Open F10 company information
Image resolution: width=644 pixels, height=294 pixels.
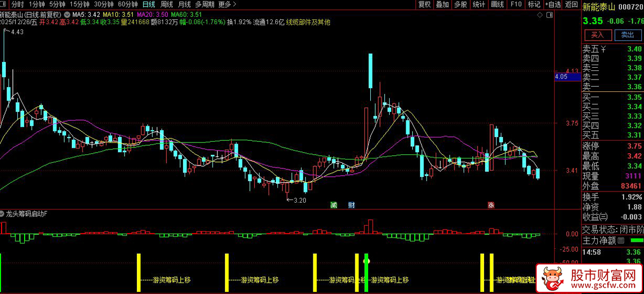click(x=516, y=4)
